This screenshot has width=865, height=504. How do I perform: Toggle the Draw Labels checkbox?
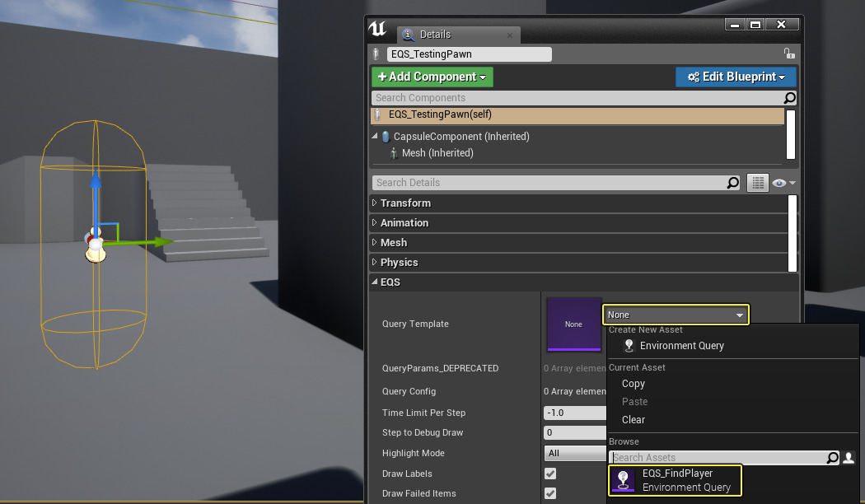click(x=549, y=474)
